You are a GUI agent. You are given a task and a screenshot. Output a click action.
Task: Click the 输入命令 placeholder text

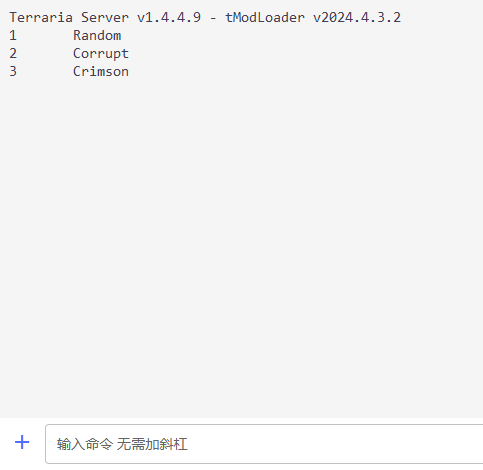(85, 444)
